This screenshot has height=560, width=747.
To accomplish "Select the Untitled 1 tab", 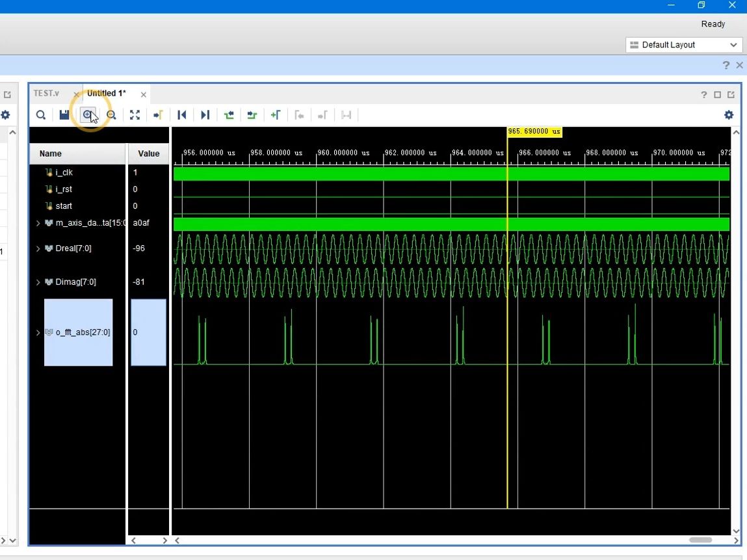I will [106, 93].
